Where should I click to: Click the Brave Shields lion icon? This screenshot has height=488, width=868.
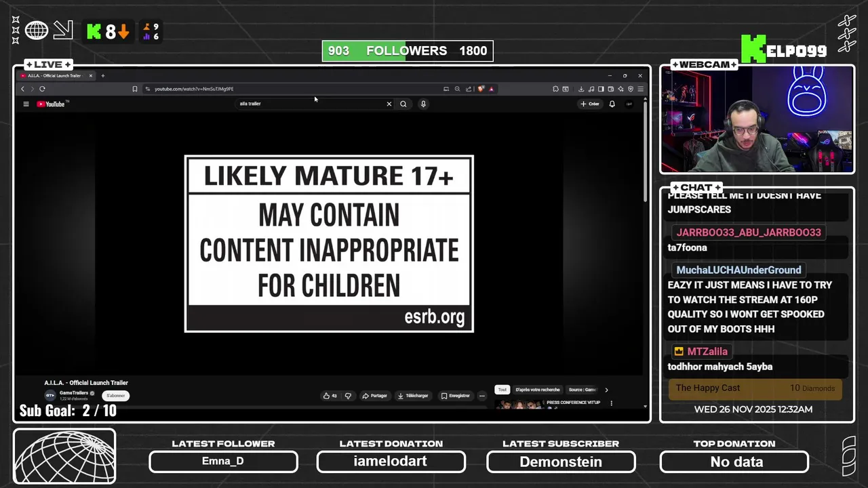tap(481, 89)
